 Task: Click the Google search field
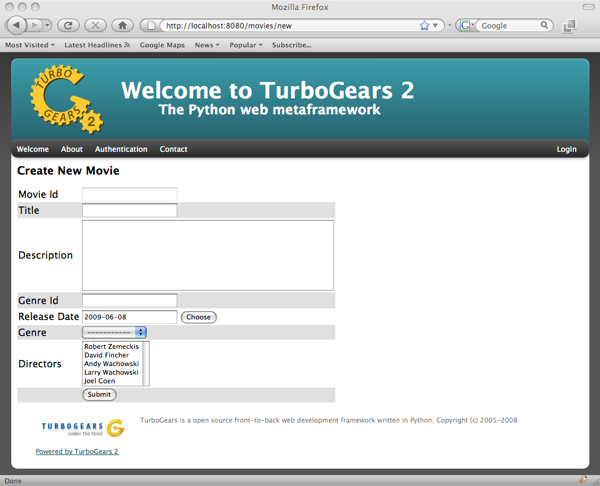(x=509, y=26)
